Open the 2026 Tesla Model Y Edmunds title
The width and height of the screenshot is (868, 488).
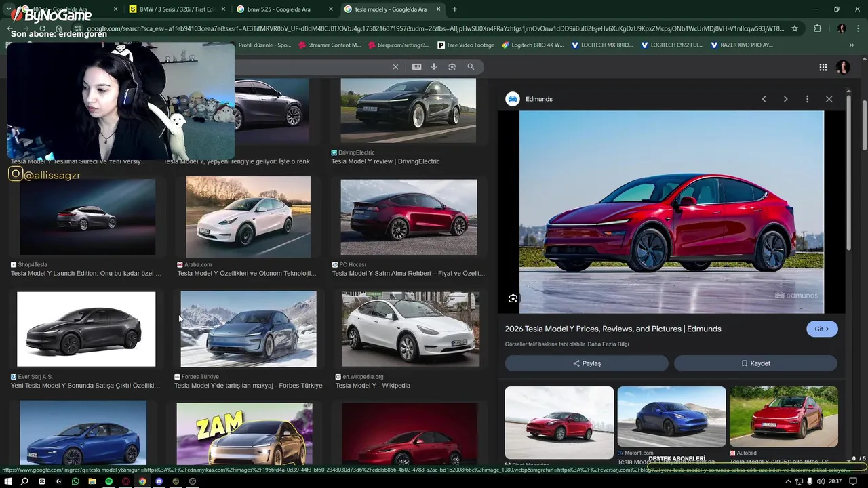pyautogui.click(x=613, y=329)
